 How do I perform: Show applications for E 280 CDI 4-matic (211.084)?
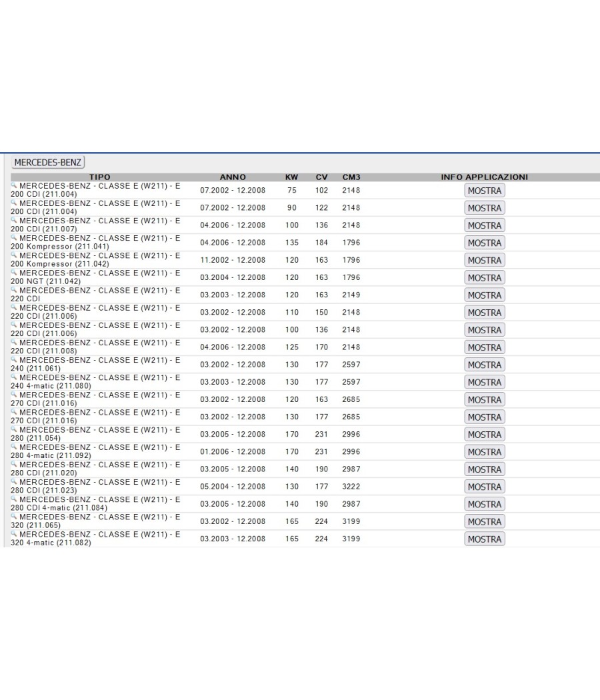click(485, 504)
